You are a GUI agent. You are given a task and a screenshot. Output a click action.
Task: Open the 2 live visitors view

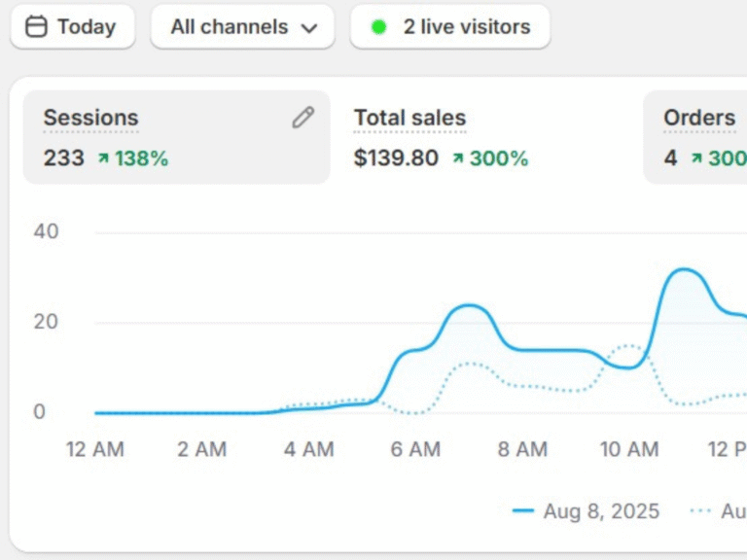point(450,26)
